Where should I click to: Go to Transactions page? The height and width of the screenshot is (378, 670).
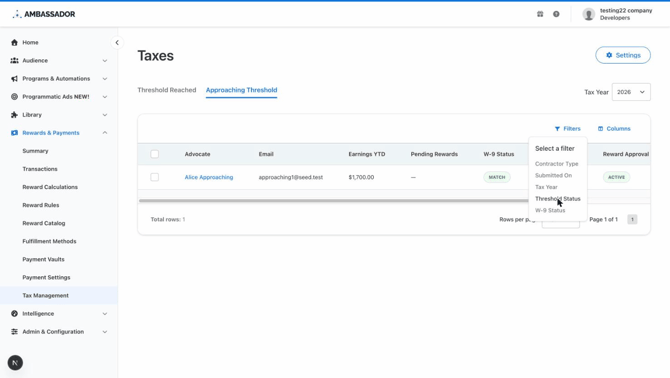40,169
